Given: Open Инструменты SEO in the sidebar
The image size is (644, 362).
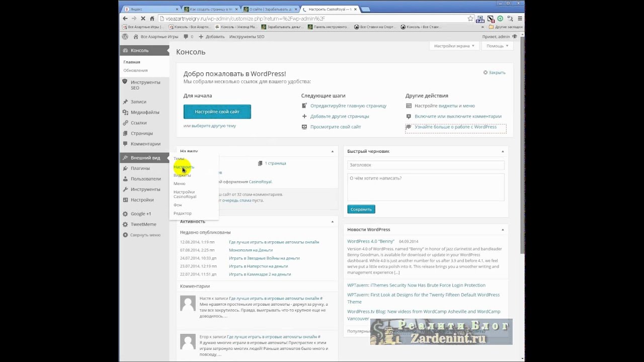Looking at the screenshot, I should tap(144, 84).
